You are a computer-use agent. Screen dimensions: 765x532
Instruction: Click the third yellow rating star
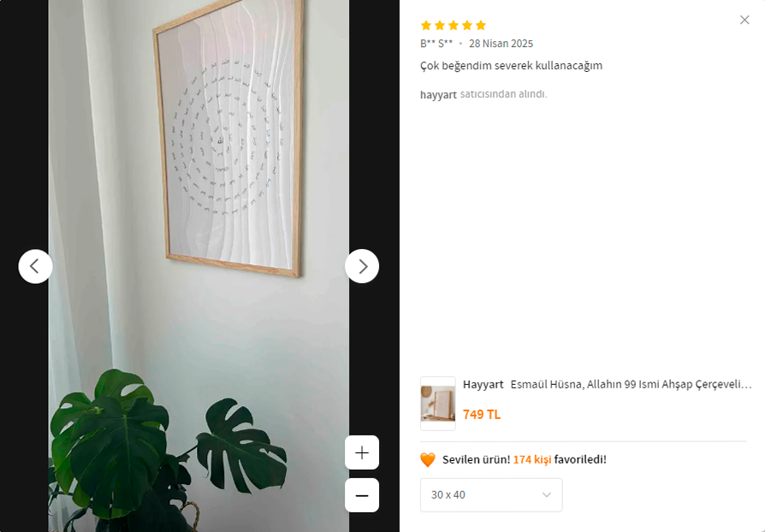tap(454, 26)
